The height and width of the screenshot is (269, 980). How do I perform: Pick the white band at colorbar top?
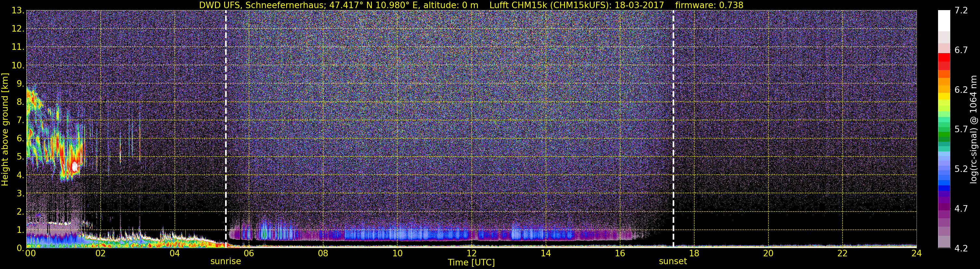pos(944,21)
